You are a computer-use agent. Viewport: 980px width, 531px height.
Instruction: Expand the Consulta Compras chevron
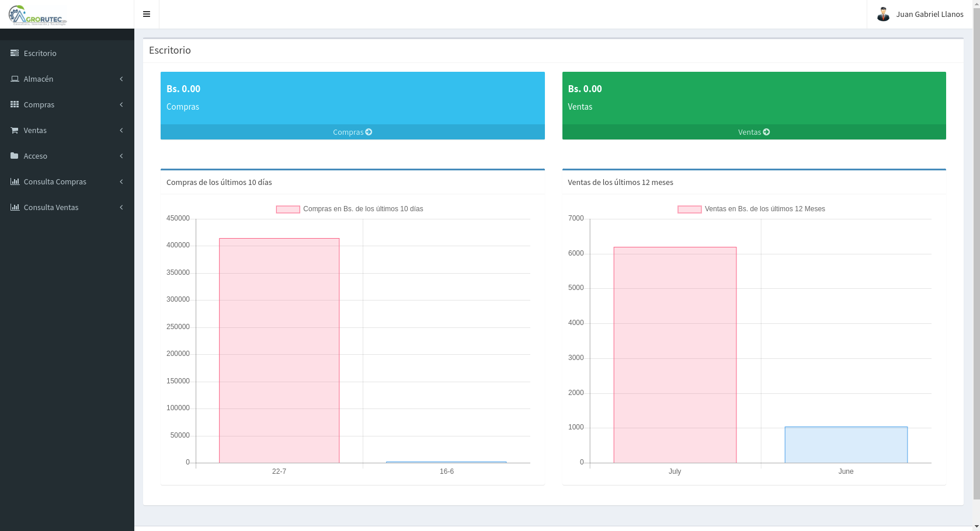(121, 181)
